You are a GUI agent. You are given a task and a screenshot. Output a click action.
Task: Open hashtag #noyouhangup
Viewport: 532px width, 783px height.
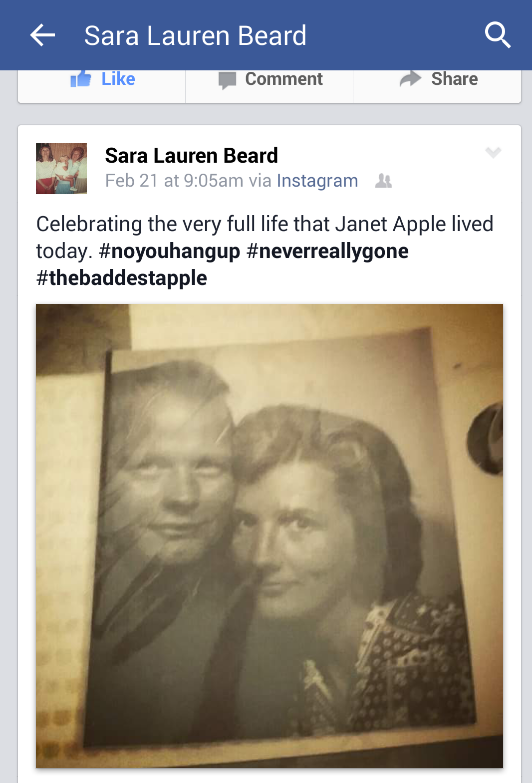pyautogui.click(x=170, y=251)
